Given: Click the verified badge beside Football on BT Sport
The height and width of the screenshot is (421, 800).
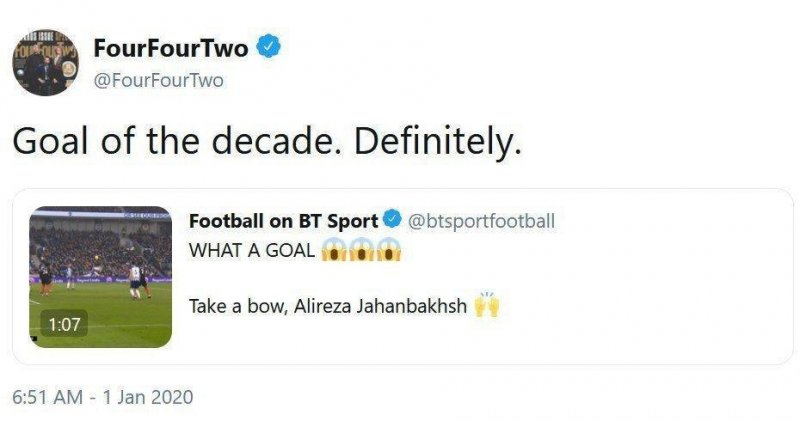Looking at the screenshot, I should click(394, 221).
